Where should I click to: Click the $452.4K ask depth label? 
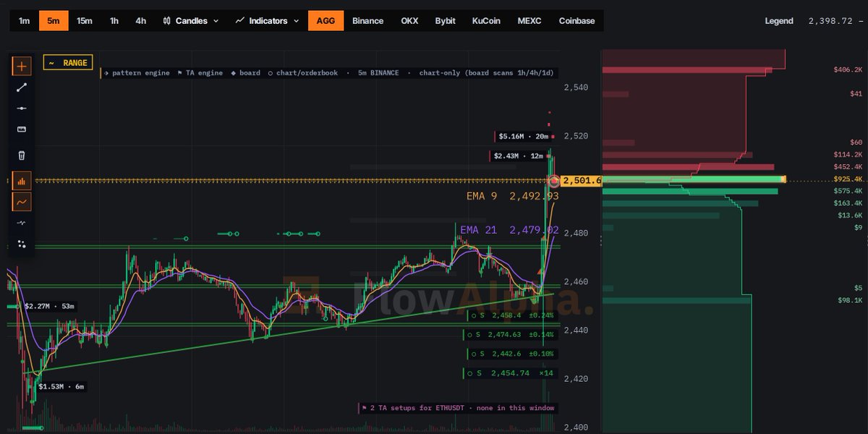click(848, 167)
